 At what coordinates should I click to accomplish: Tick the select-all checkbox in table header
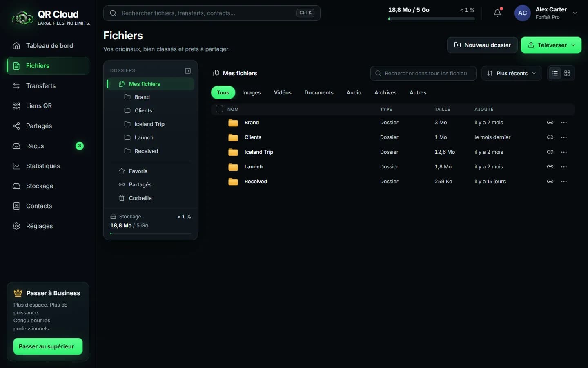click(x=219, y=109)
